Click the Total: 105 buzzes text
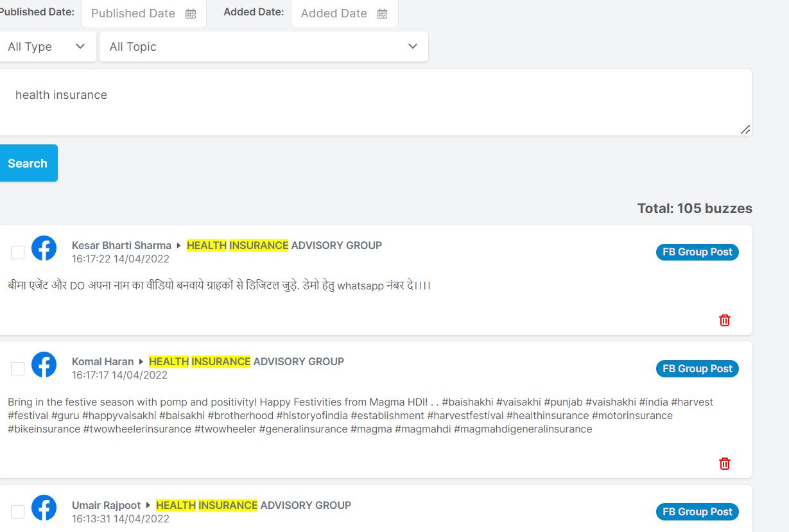The image size is (789, 532). click(695, 209)
